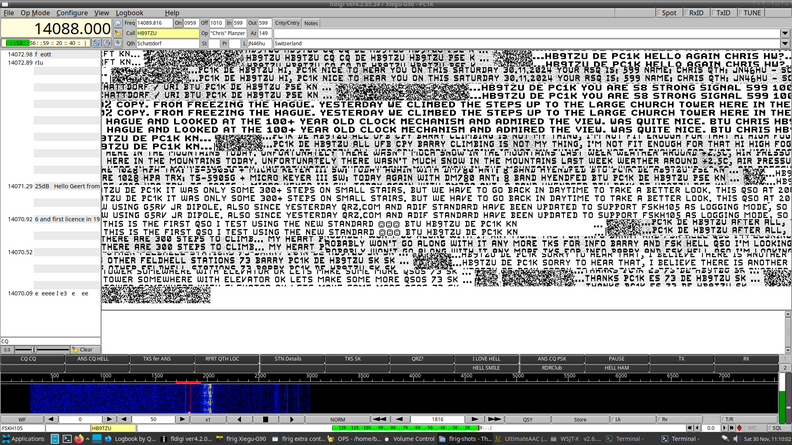Click the Clear button in signal browser
Viewport: 792px width, 445px height.
[x=85, y=350]
